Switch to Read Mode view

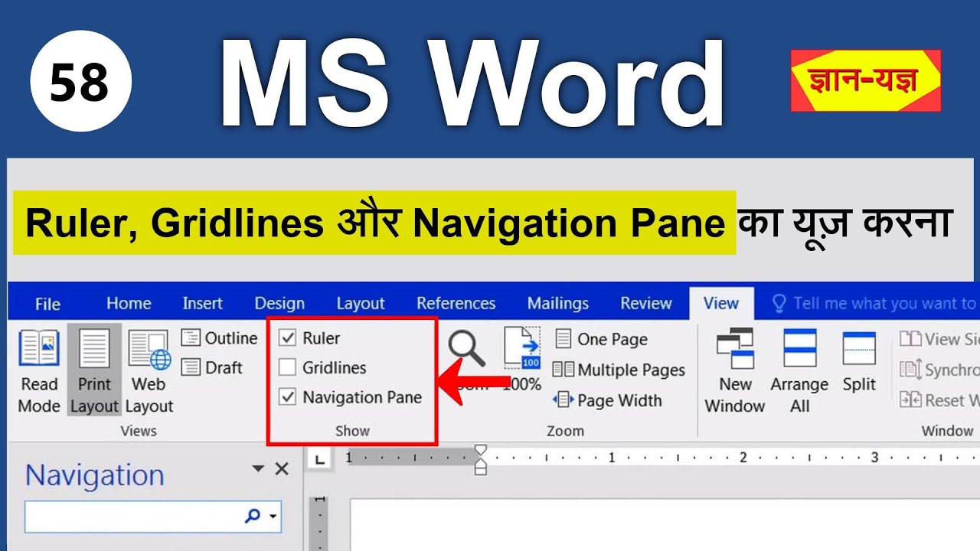[x=39, y=372]
